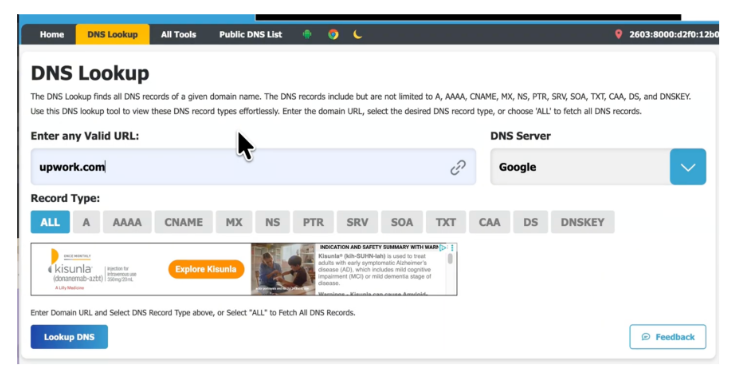Screen dimensions: 754x376
Task: Select the AAAA record type
Action: click(x=127, y=222)
